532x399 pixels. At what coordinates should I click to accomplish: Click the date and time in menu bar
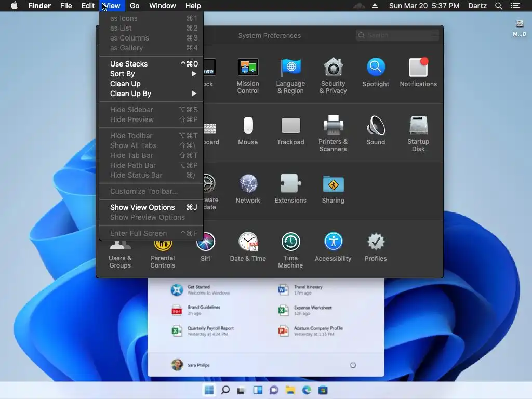(x=424, y=6)
